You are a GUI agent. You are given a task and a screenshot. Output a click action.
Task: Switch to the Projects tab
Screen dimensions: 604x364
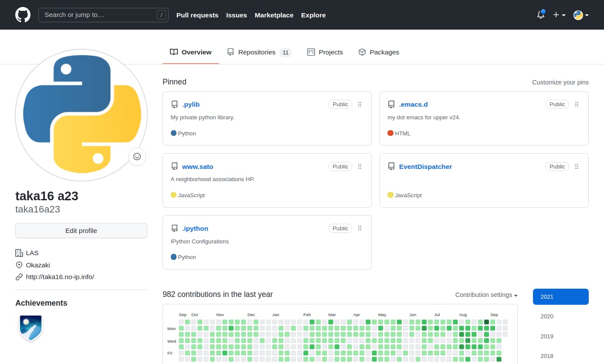click(x=325, y=52)
